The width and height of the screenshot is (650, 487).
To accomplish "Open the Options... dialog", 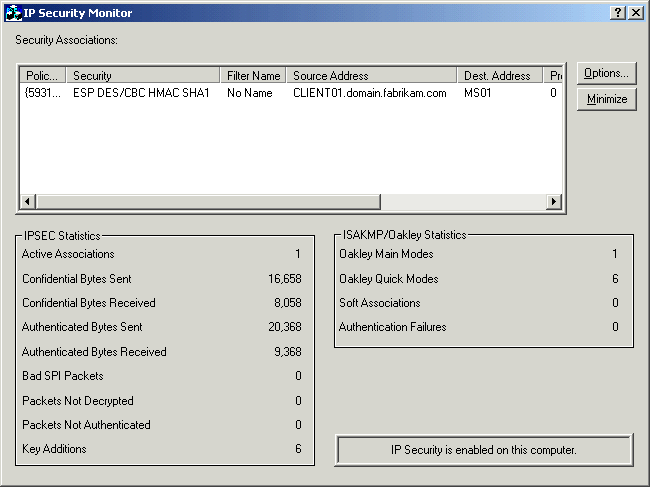I will click(606, 73).
